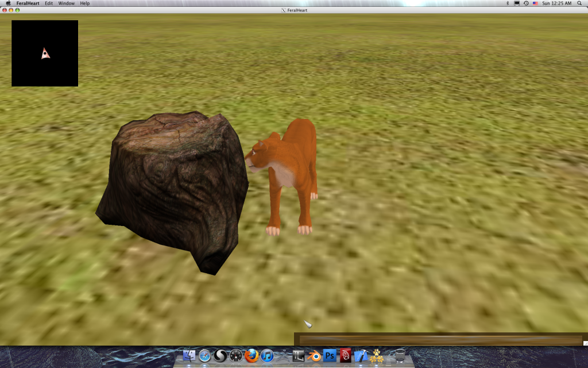Launch Photoshop from the Dock

[x=330, y=355]
